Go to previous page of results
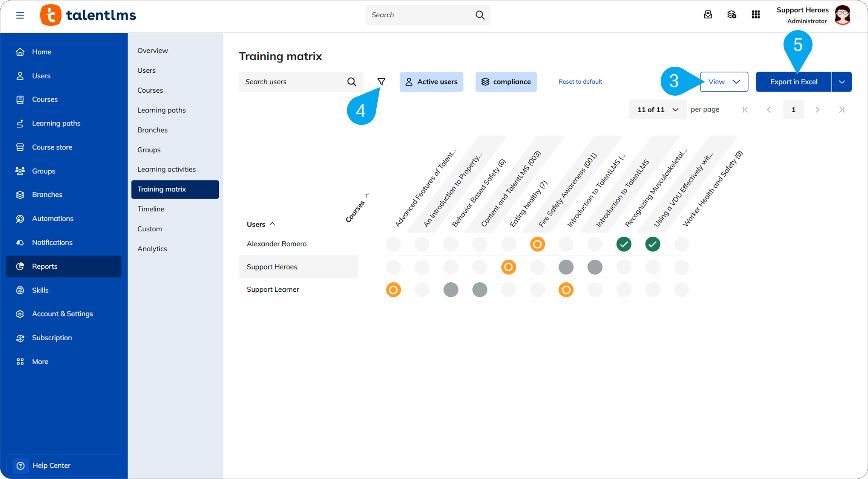 (x=769, y=110)
